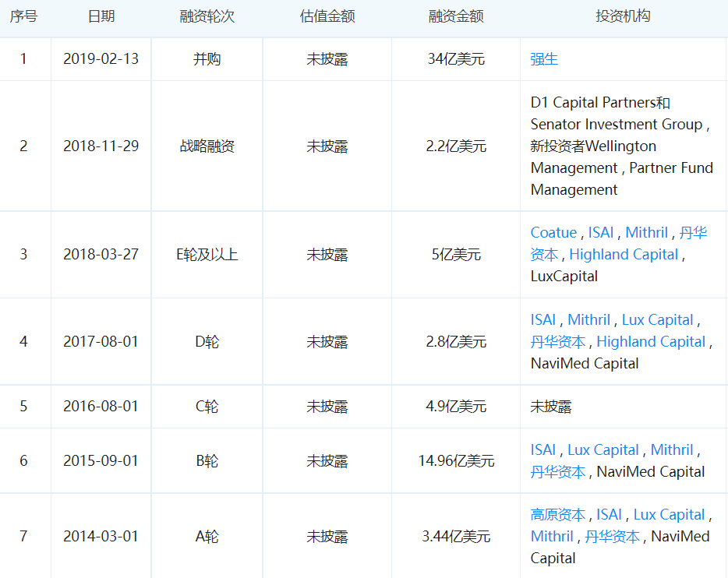The height and width of the screenshot is (578, 728).
Task: Click the Mithril link in the A轮 row
Action: point(553,536)
